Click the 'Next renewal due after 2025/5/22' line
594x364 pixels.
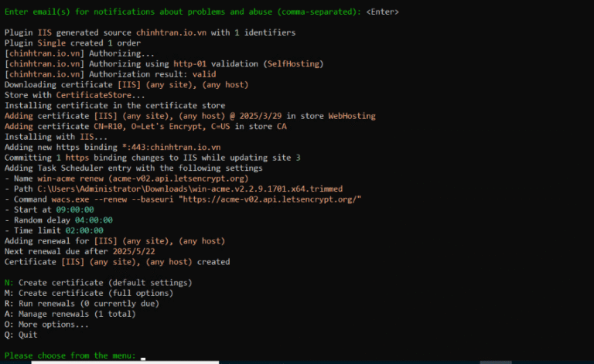click(80, 251)
